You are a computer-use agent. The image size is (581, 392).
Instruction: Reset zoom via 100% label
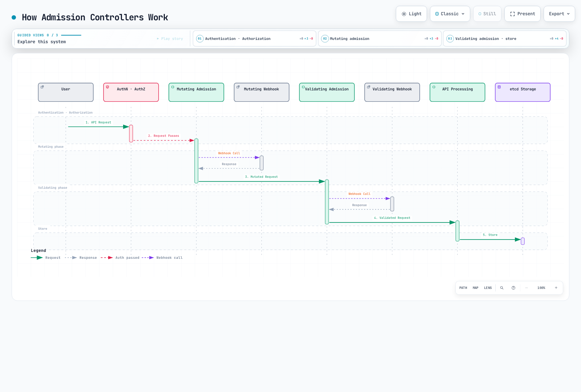coord(541,288)
